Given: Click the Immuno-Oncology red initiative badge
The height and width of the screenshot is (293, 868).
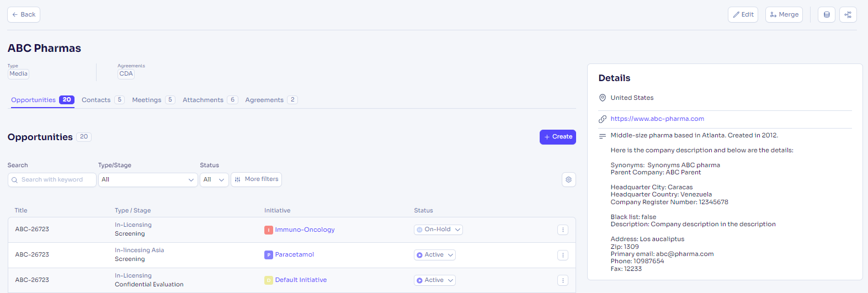Looking at the screenshot, I should click(269, 230).
